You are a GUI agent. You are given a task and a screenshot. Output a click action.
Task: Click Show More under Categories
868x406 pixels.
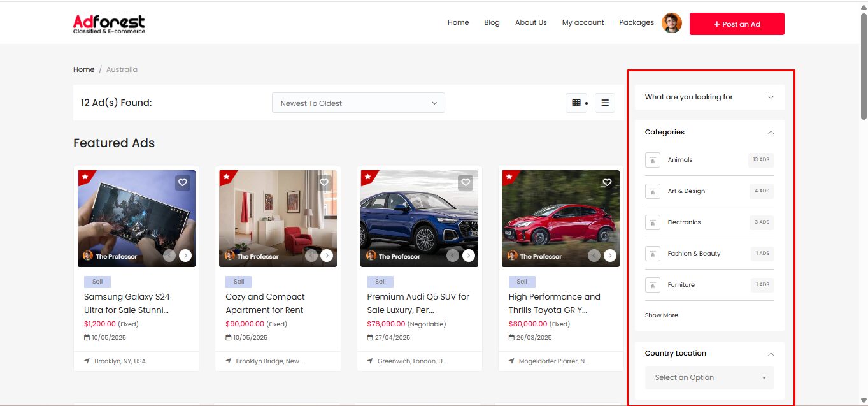point(661,315)
